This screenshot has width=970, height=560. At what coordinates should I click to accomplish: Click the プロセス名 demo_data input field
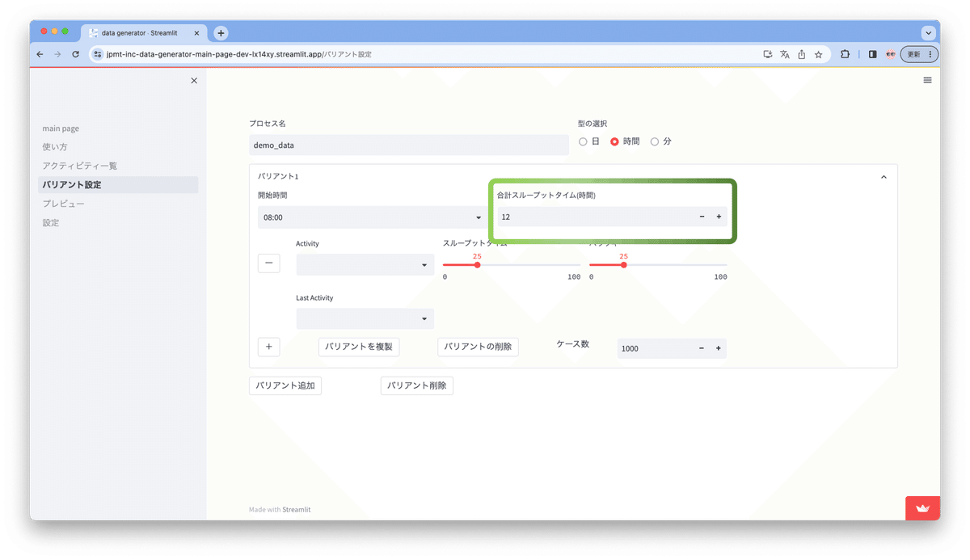coord(409,145)
